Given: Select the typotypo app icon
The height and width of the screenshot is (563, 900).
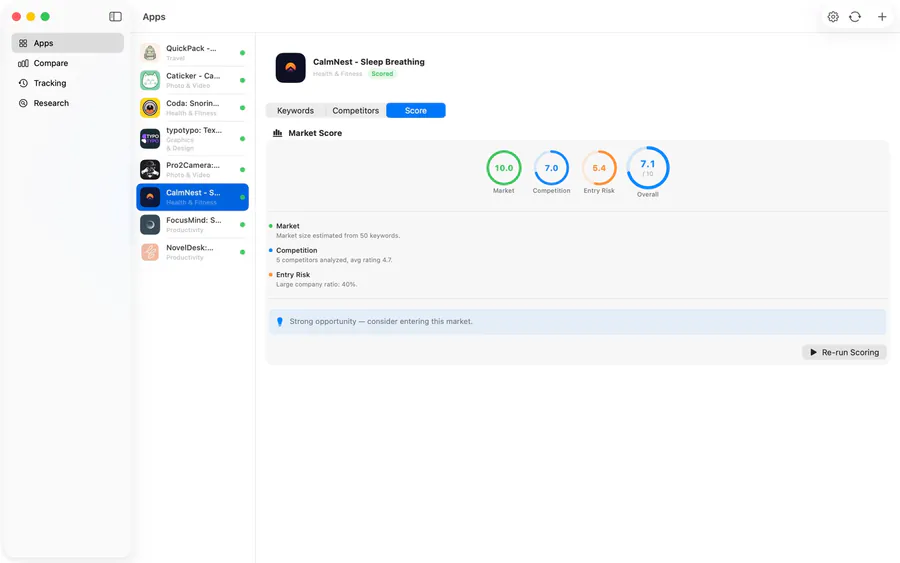Looking at the screenshot, I should 150,139.
